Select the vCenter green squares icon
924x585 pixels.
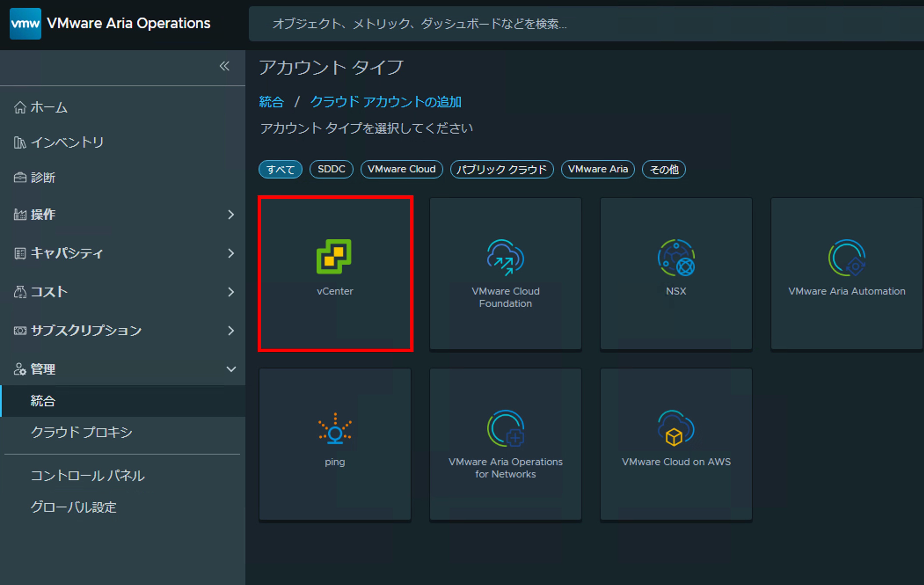[334, 257]
